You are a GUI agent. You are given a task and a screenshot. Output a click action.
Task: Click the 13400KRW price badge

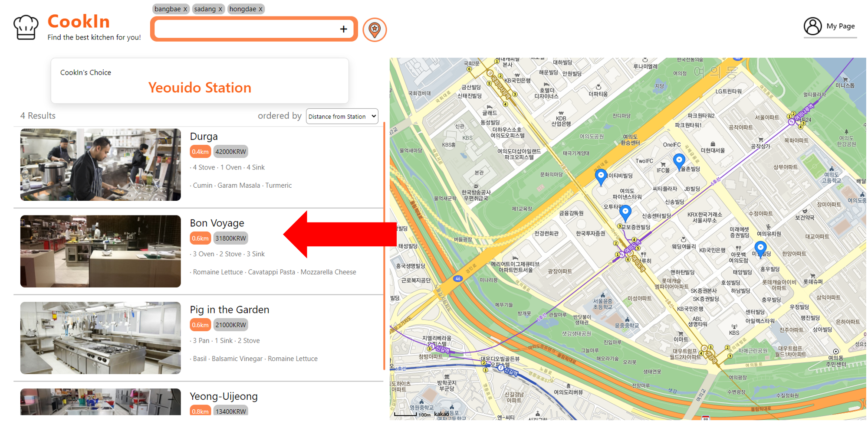click(x=230, y=411)
